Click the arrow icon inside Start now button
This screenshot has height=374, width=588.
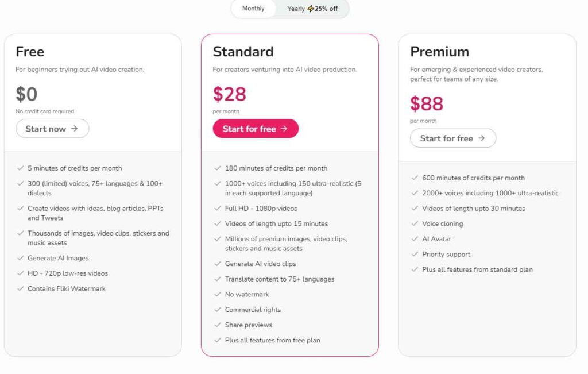[76, 129]
